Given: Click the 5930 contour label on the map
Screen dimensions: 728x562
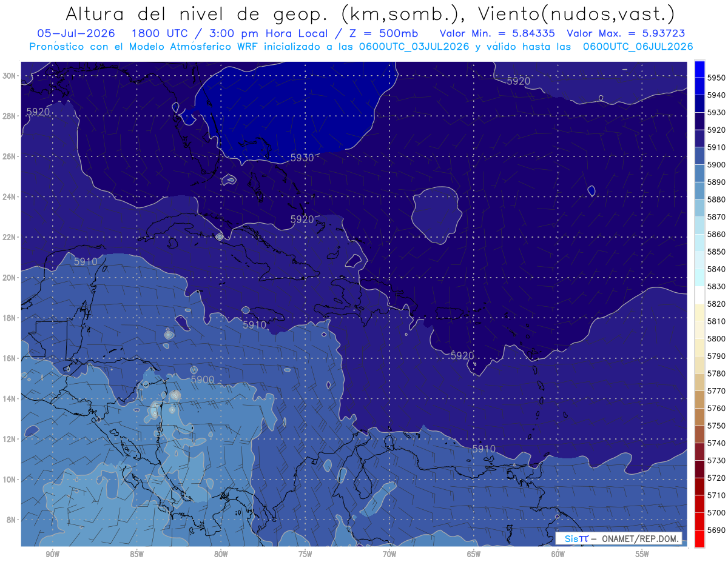Looking at the screenshot, I should point(302,158).
